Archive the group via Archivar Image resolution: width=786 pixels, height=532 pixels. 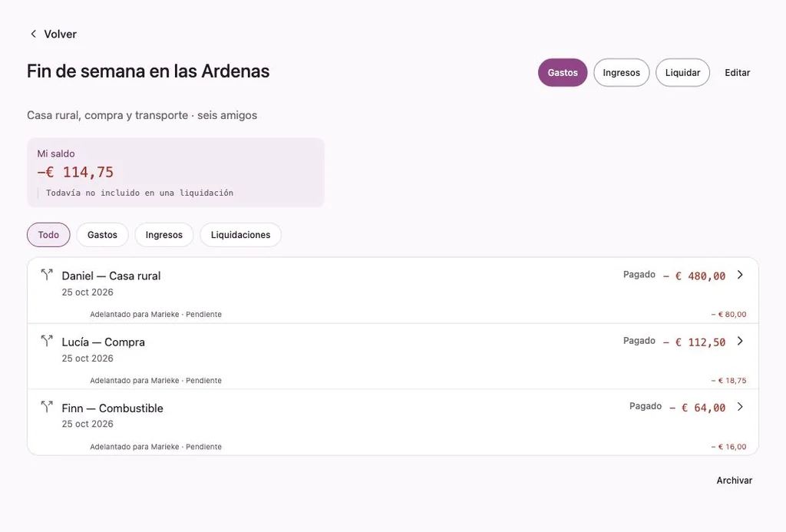[x=735, y=481]
